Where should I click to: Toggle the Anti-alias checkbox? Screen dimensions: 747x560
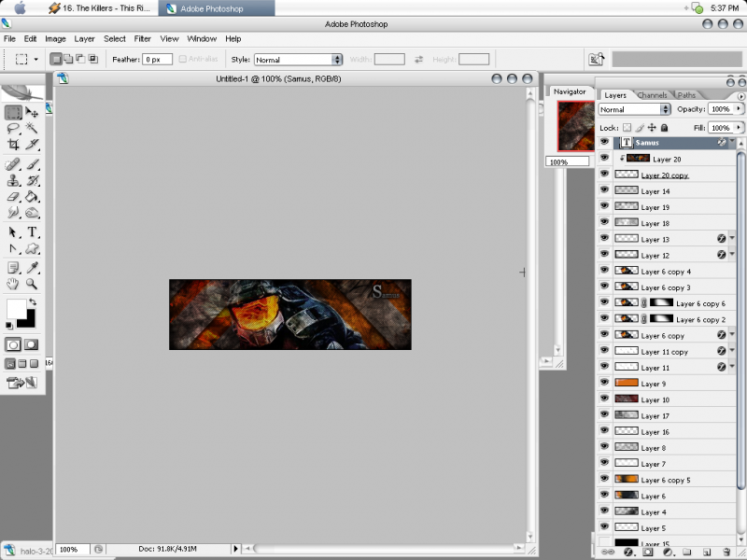(x=182, y=59)
